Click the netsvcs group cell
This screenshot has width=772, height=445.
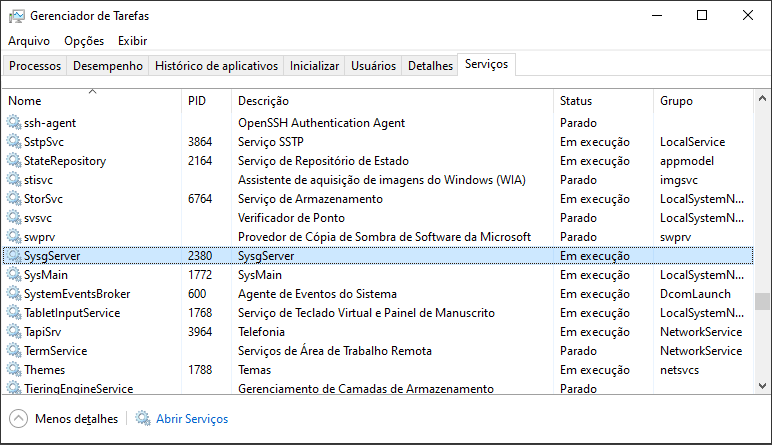tap(679, 370)
